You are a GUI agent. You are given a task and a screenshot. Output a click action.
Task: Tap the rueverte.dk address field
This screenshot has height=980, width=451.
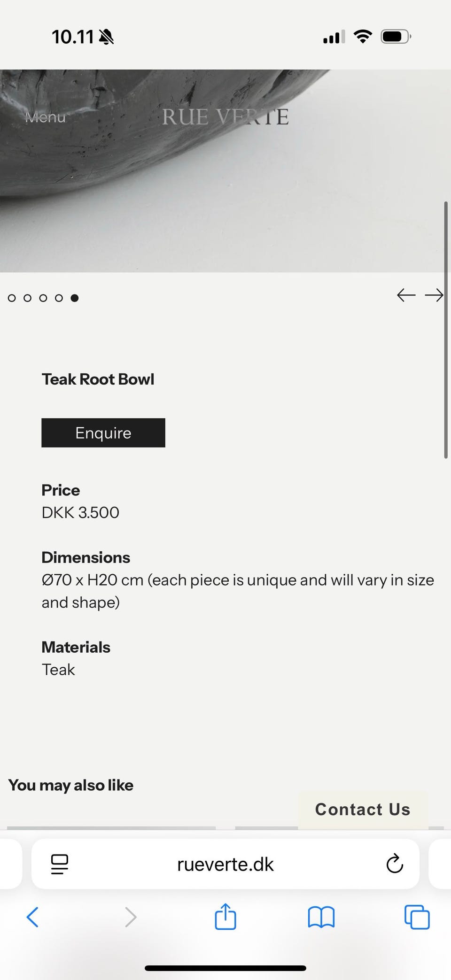coord(225,864)
